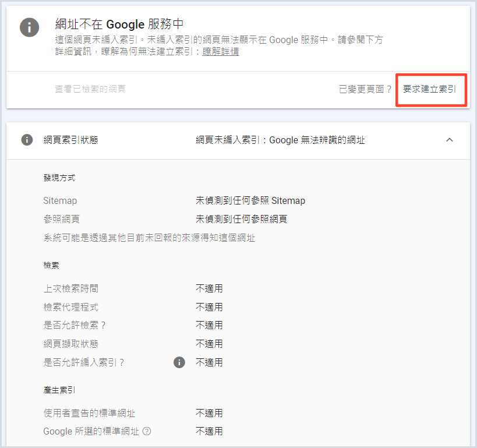Click 查看已檢索的網頁 button
This screenshot has height=448, width=477.
90,89
